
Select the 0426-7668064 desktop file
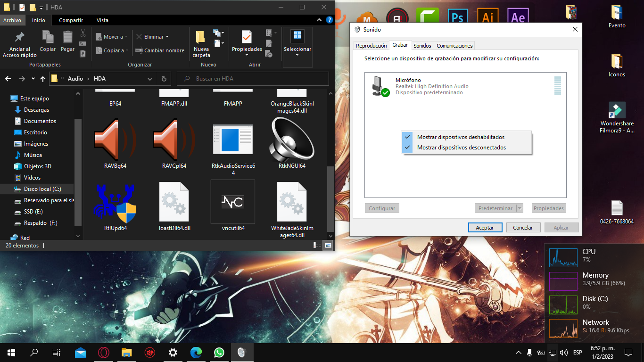tap(617, 212)
